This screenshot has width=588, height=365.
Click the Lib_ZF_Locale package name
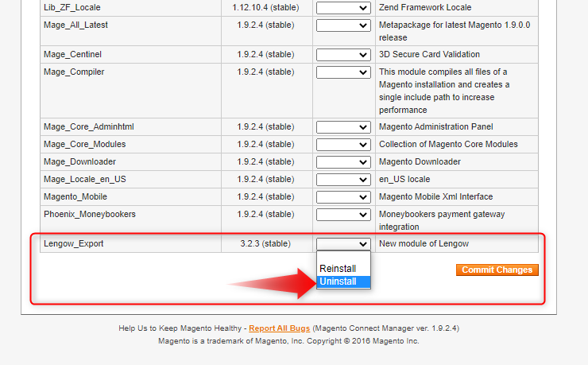pos(72,7)
